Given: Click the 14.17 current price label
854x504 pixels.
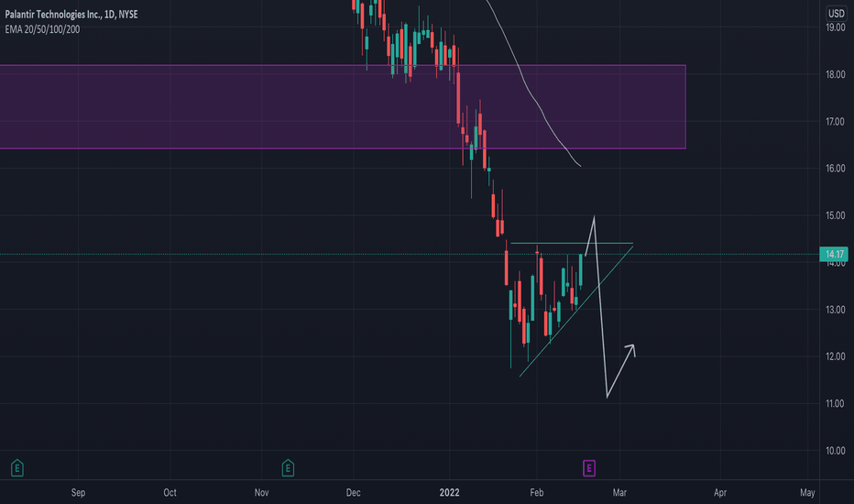Looking at the screenshot, I should click(x=834, y=254).
